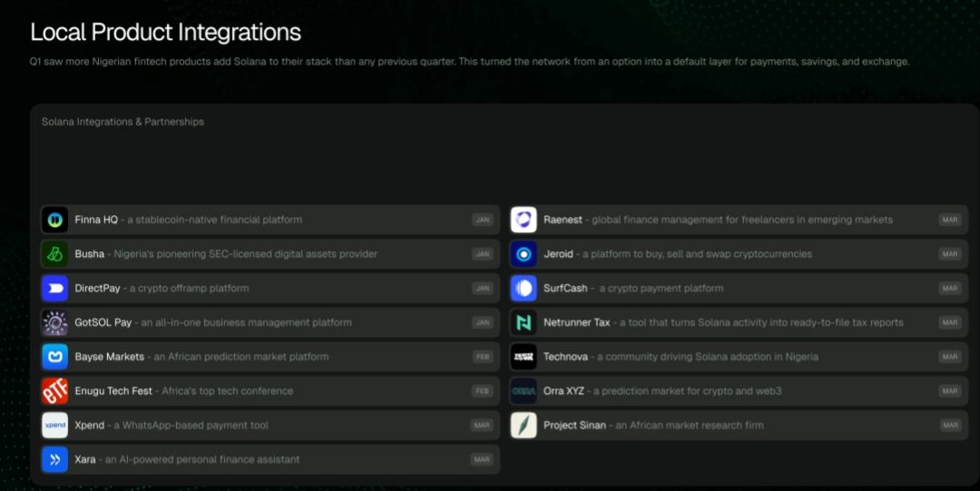The width and height of the screenshot is (980, 491).
Task: Click the JAN badge on Finna HQ row
Action: [482, 220]
